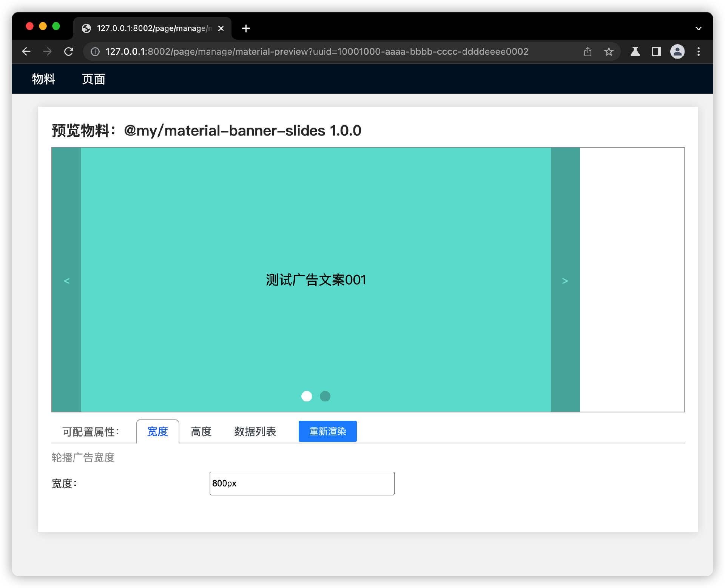The height and width of the screenshot is (588, 725).
Task: Bookmark this page with the star icon
Action: click(609, 52)
